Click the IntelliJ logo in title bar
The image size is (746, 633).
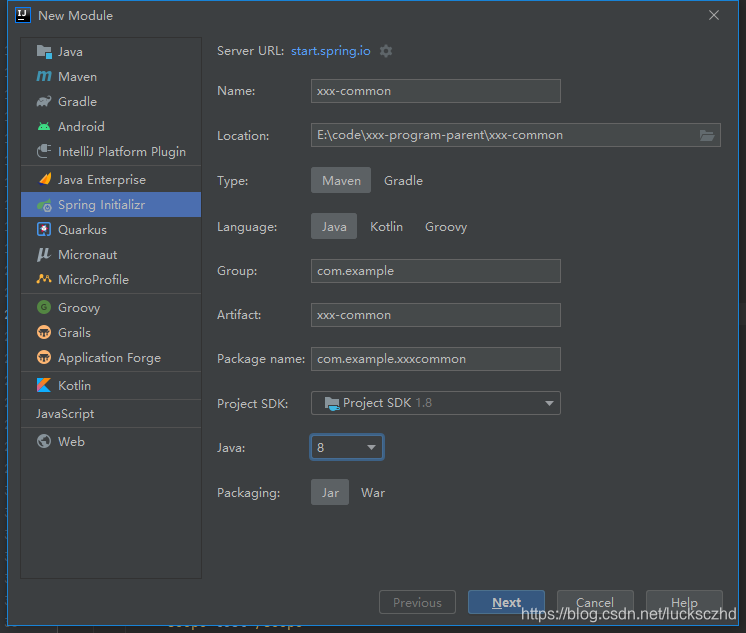point(23,15)
